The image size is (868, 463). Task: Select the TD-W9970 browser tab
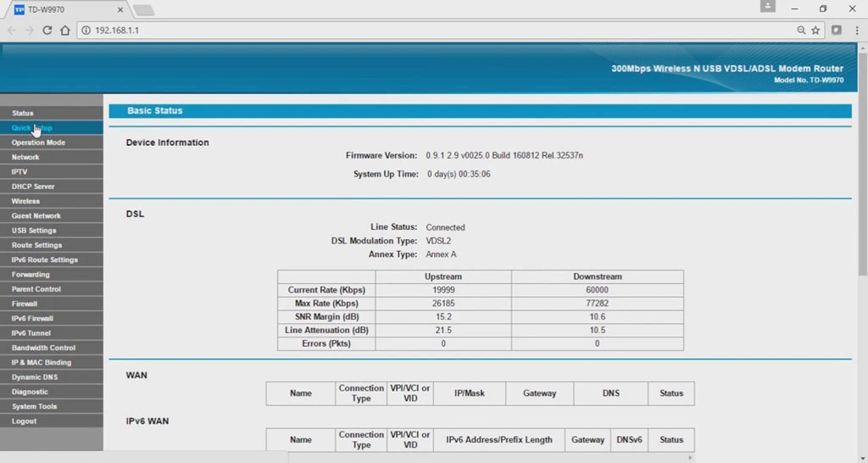tap(66, 9)
